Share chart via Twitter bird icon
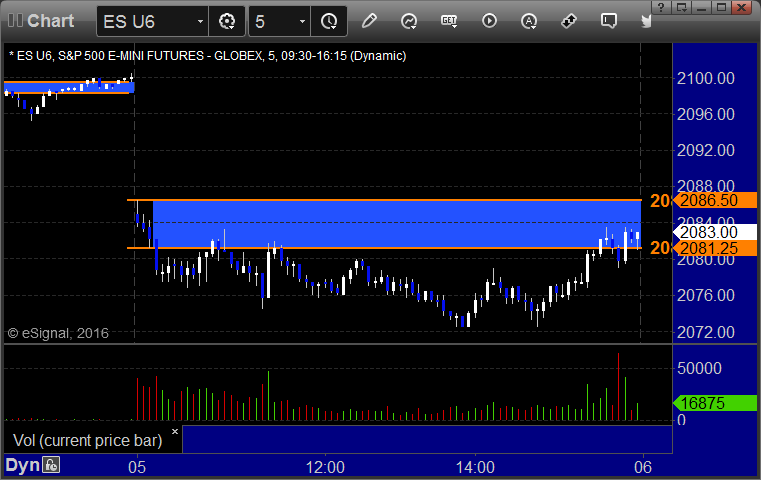Screen dimensions: 761x480 point(646,21)
